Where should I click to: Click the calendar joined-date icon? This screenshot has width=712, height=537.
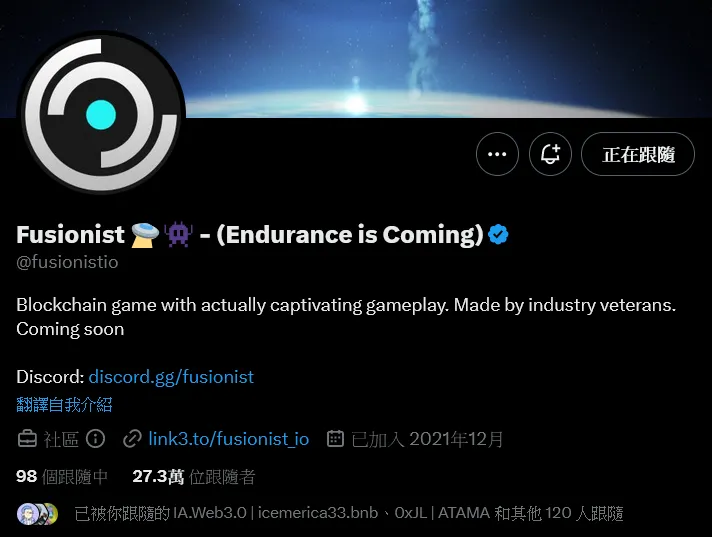(x=335, y=439)
